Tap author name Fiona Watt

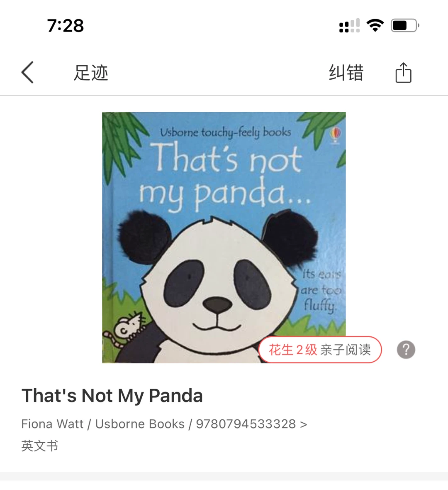pos(52,424)
